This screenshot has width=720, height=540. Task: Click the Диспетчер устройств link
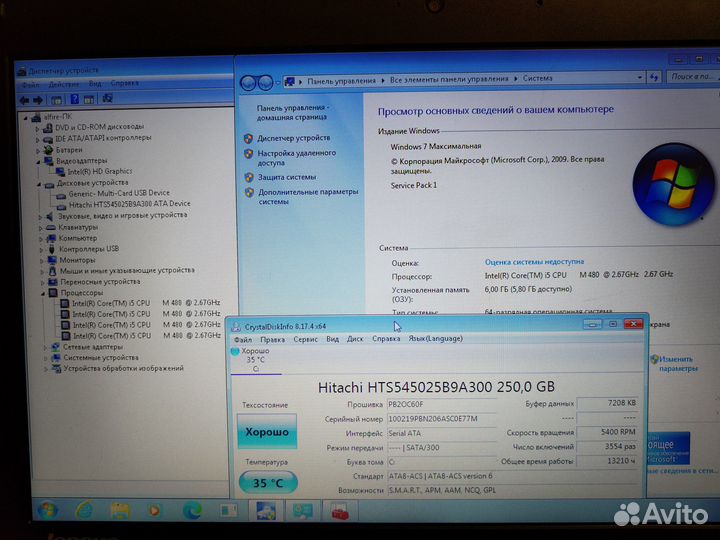tap(293, 138)
